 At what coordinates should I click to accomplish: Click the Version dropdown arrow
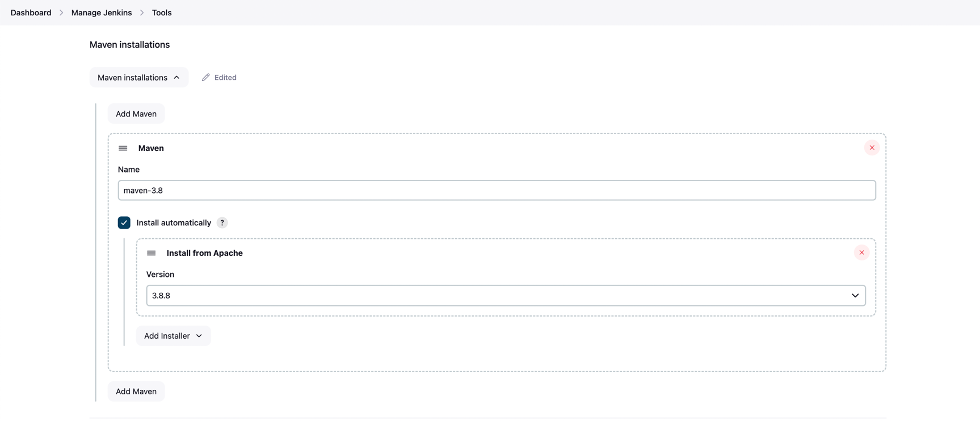click(x=855, y=296)
